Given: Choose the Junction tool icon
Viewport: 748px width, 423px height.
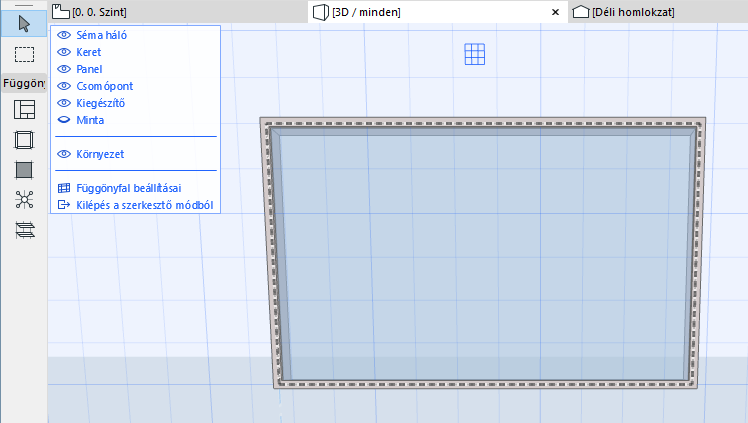Looking at the screenshot, I should click(24, 200).
